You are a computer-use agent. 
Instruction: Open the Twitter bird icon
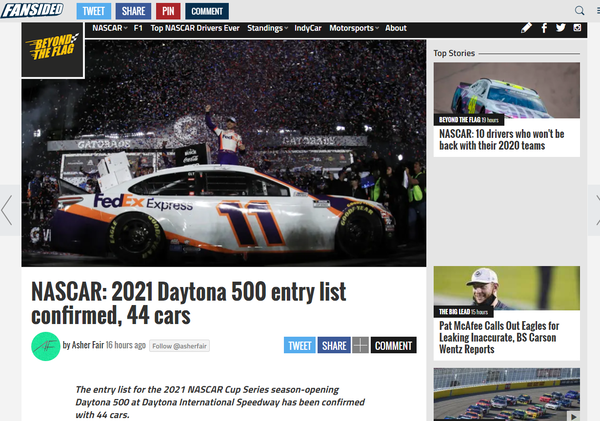tap(561, 28)
